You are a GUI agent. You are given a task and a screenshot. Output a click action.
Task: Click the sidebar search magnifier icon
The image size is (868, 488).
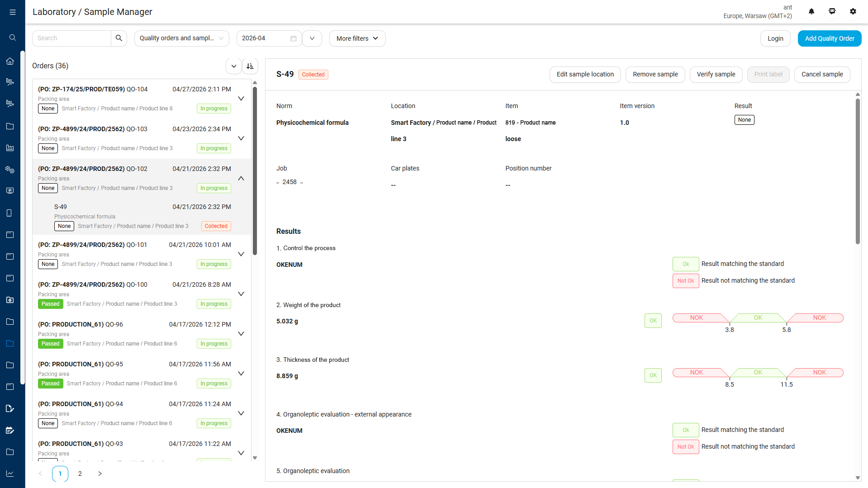pyautogui.click(x=12, y=38)
